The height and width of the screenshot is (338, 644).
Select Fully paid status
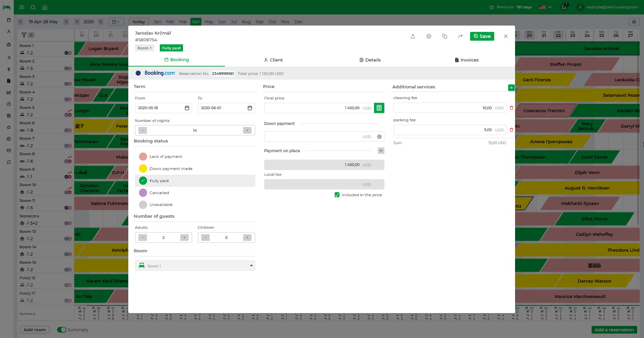pos(195,181)
